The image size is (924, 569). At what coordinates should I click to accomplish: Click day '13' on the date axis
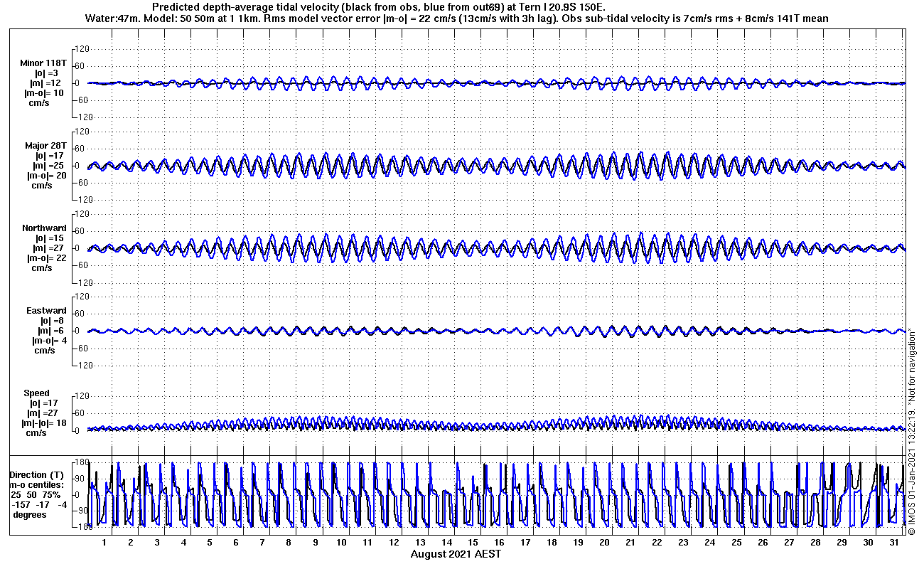point(420,542)
